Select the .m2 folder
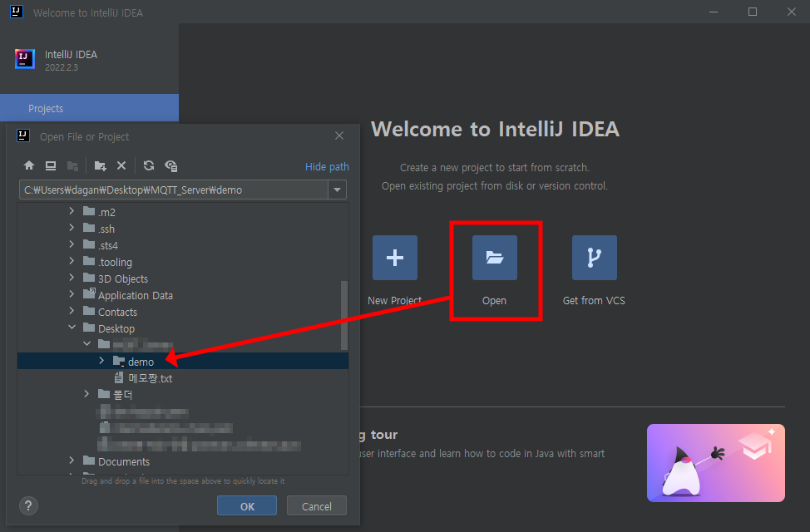Screen dimensions: 810x532 tap(99, 212)
